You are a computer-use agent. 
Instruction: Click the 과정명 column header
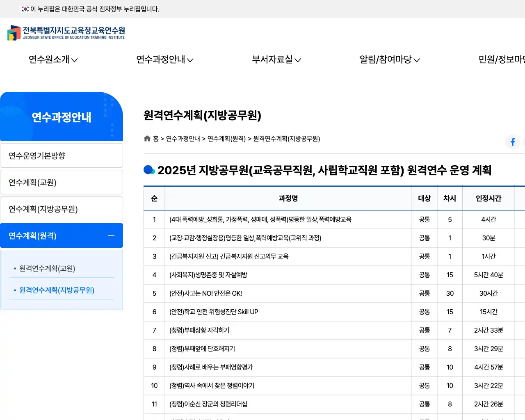[288, 198]
